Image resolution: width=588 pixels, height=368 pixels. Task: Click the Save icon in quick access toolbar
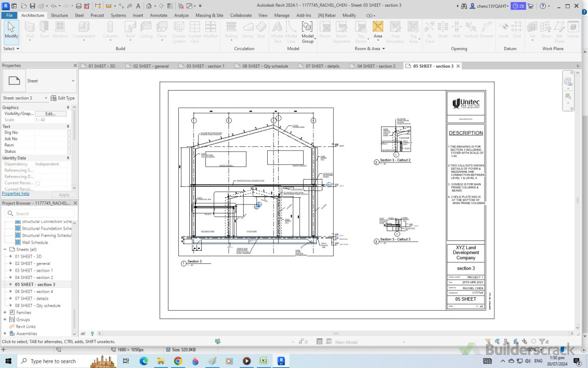coord(32,6)
